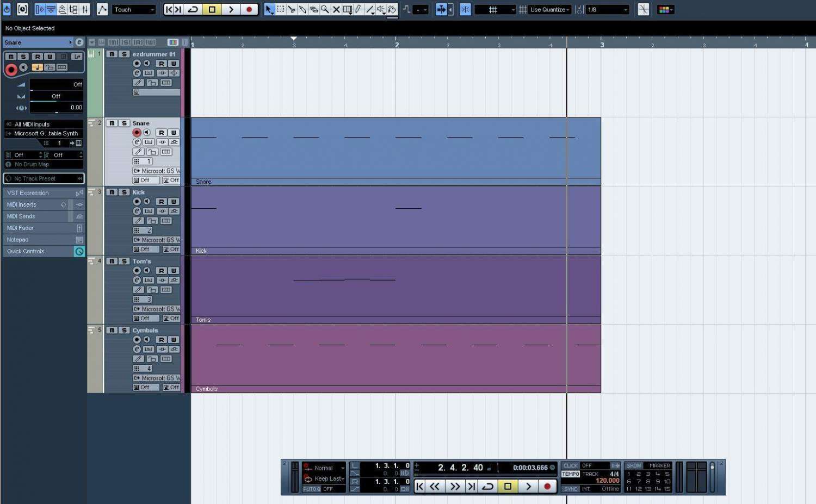This screenshot has width=816, height=504.
Task: Select the Range Selection tool
Action: point(280,10)
